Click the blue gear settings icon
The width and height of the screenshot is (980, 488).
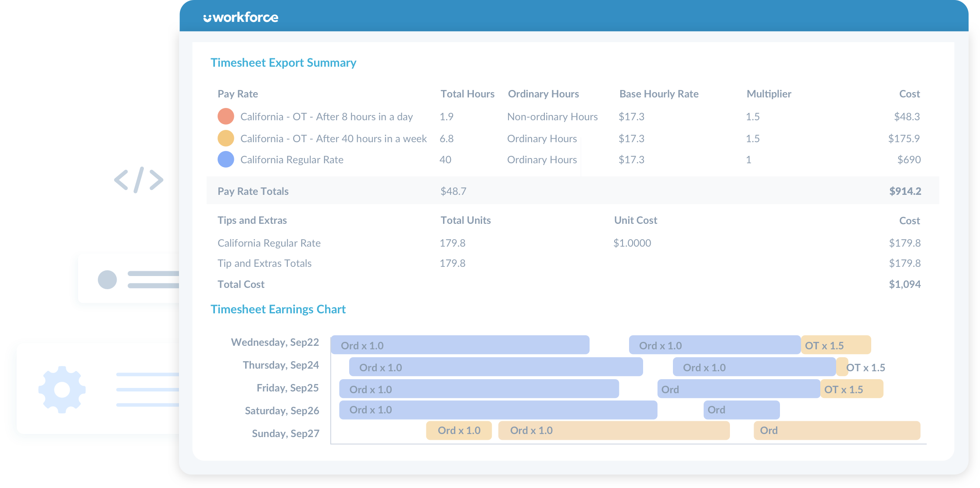62,390
